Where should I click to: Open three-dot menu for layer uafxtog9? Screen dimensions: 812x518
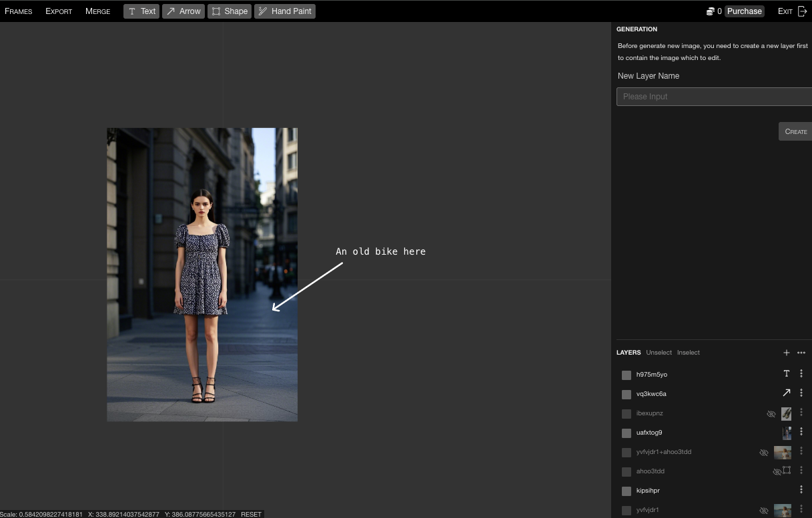(801, 432)
